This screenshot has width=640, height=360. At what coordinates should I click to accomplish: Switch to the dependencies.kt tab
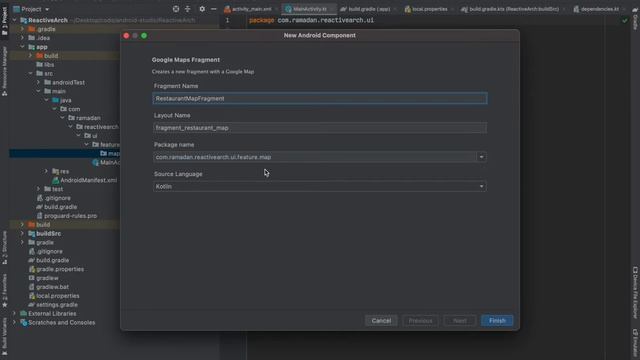(598, 9)
